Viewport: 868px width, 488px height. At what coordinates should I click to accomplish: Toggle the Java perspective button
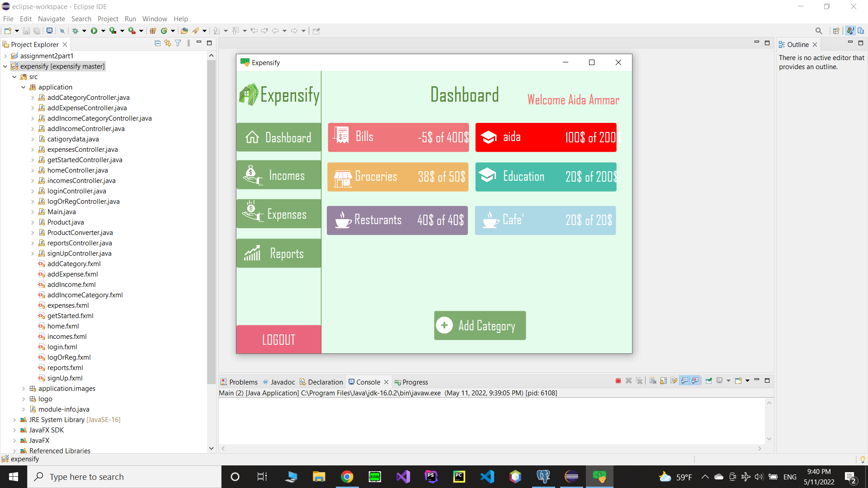coord(850,31)
